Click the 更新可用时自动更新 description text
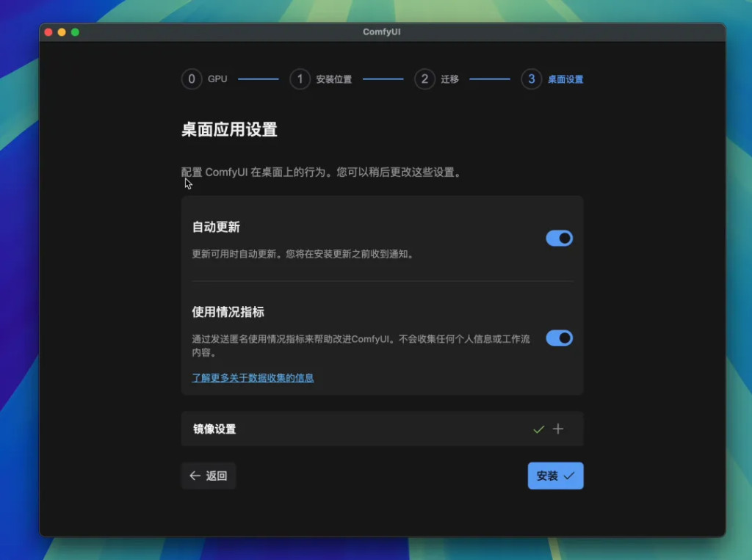Screen dimensions: 752x560 click(x=303, y=254)
